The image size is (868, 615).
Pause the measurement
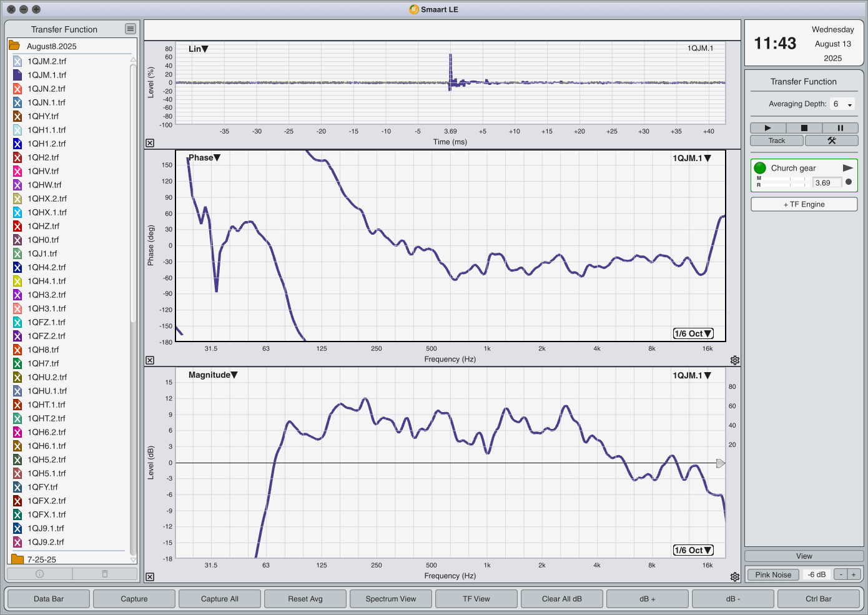[841, 128]
